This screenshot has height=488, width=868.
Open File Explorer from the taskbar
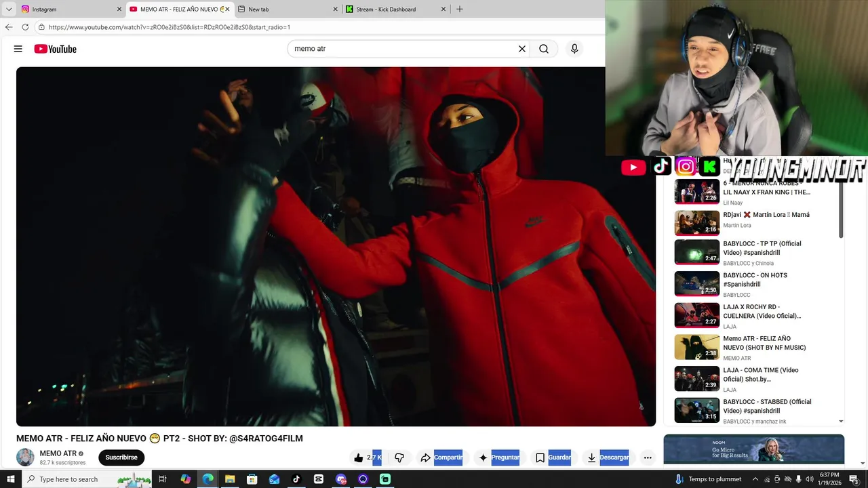[x=230, y=479]
